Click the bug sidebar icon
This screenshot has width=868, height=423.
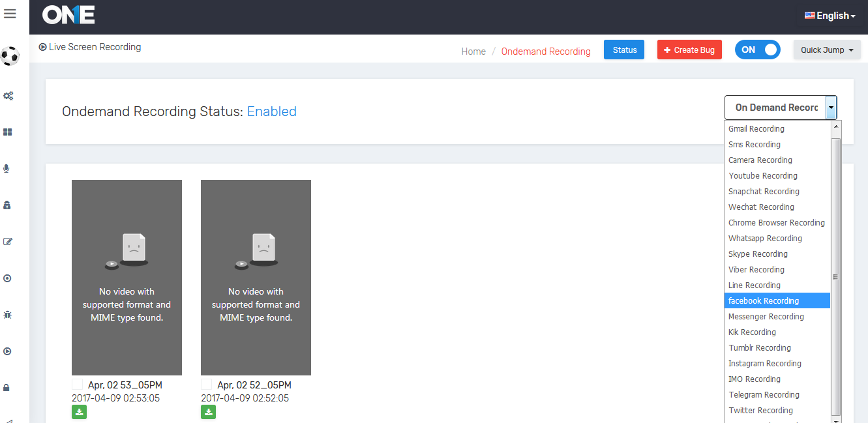7,315
